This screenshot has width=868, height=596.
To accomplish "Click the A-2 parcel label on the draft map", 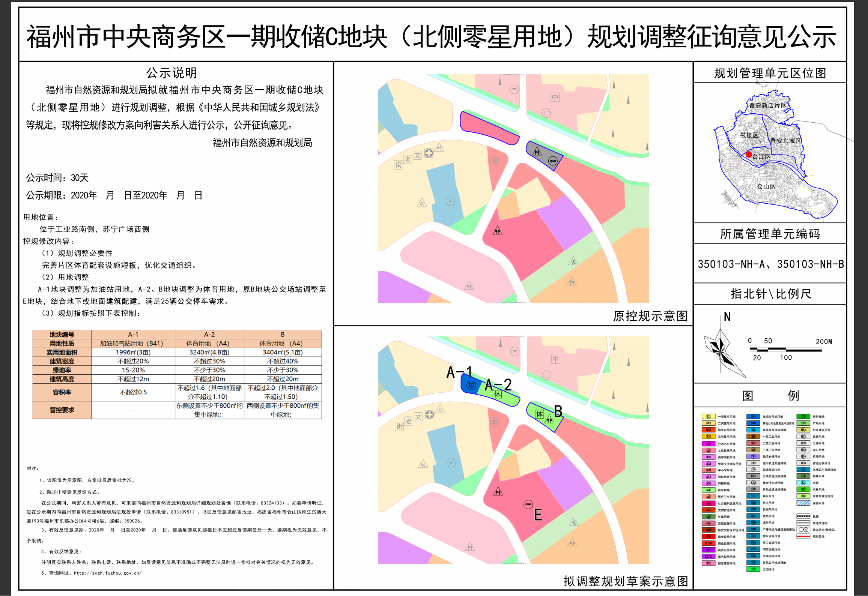I will pyautogui.click(x=498, y=385).
